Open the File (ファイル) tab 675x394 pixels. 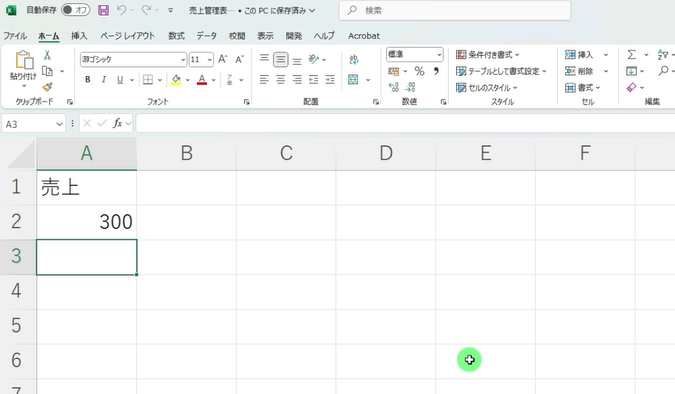(x=15, y=36)
